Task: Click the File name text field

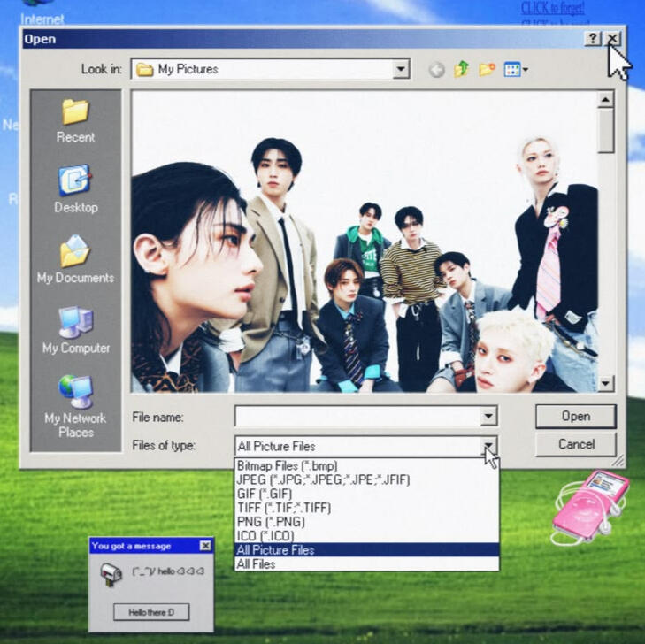Action: 357,416
